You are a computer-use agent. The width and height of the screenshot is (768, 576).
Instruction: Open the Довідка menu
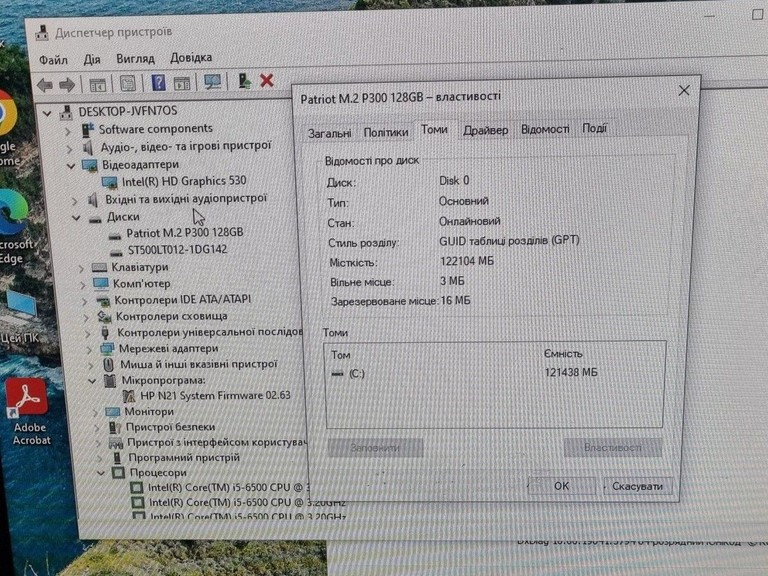pyautogui.click(x=191, y=57)
